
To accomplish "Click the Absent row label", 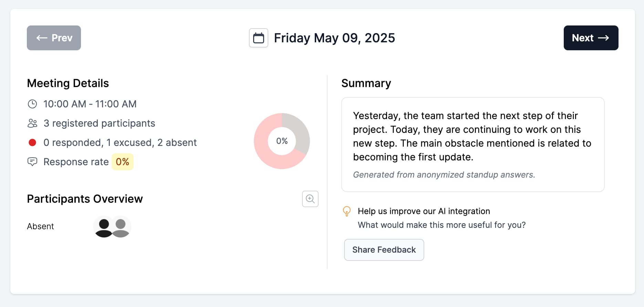I will (x=40, y=226).
